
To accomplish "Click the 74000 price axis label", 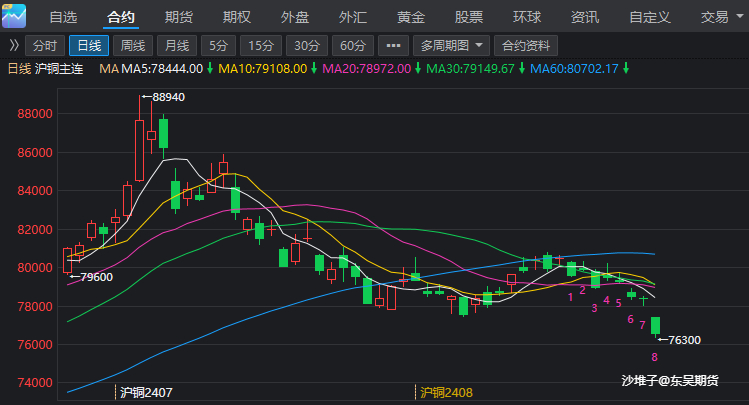I will pyautogui.click(x=35, y=383).
